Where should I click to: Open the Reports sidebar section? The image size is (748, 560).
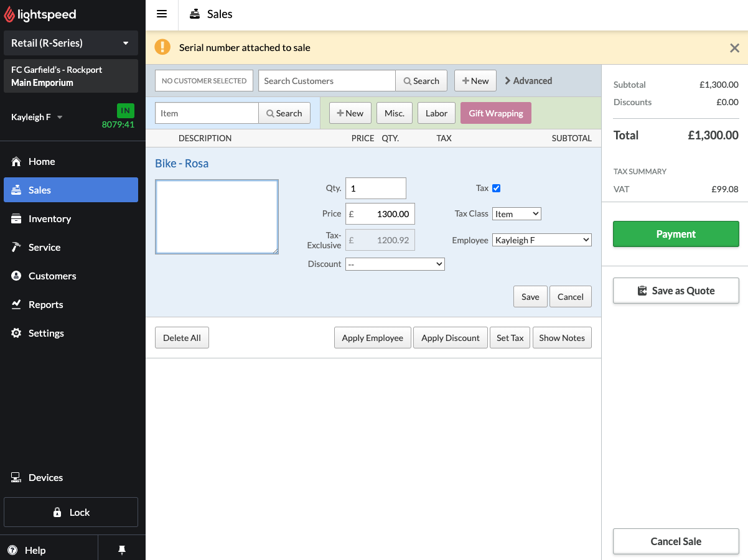click(x=71, y=304)
